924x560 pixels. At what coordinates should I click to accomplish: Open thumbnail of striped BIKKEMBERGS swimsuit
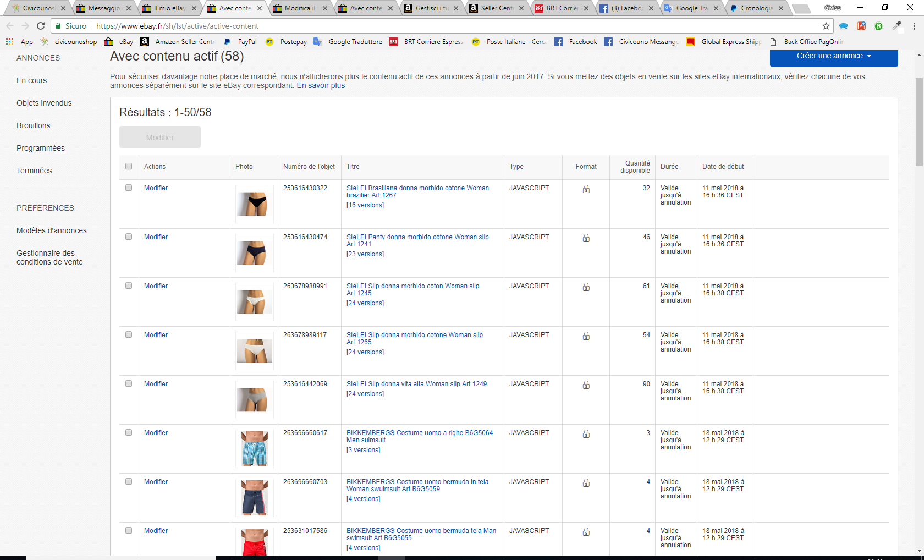point(255,449)
